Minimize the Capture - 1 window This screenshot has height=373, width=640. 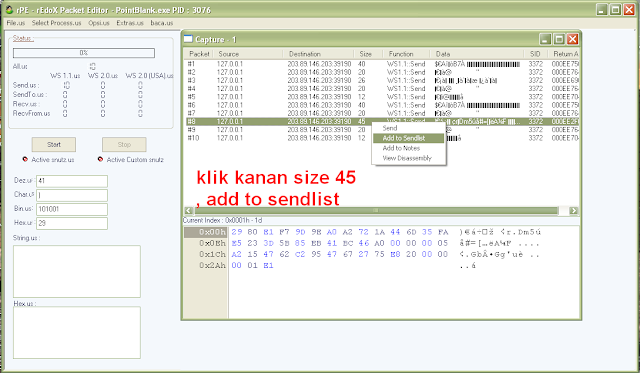pos(545,39)
